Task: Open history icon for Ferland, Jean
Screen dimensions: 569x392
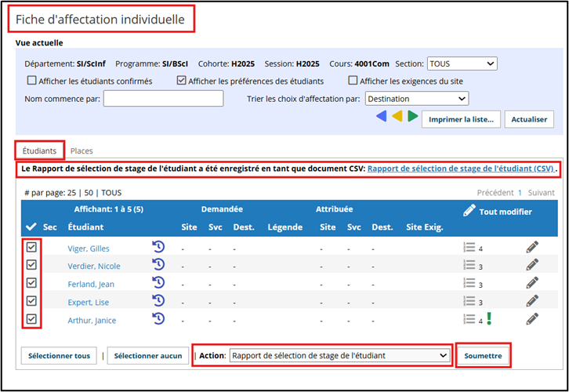Action: pyautogui.click(x=158, y=282)
